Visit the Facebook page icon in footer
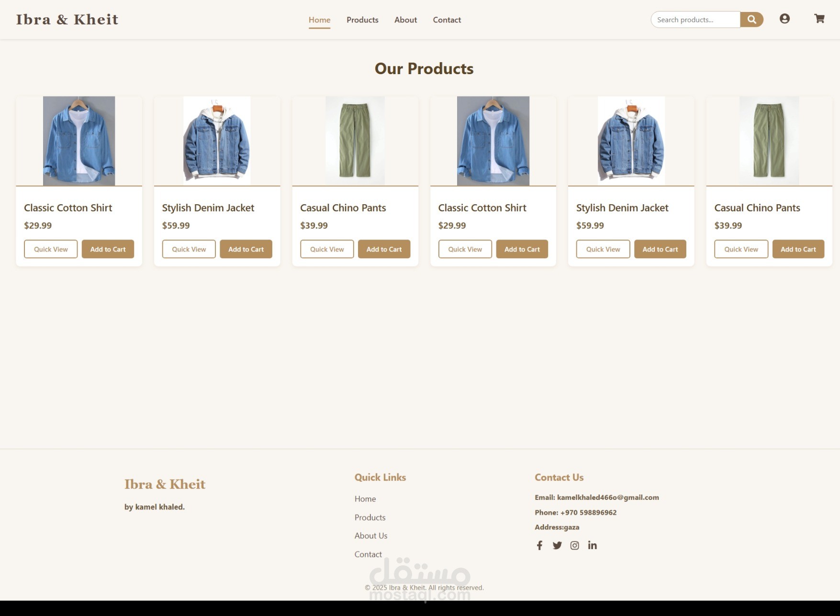Viewport: 840px width, 616px height. [x=539, y=545]
